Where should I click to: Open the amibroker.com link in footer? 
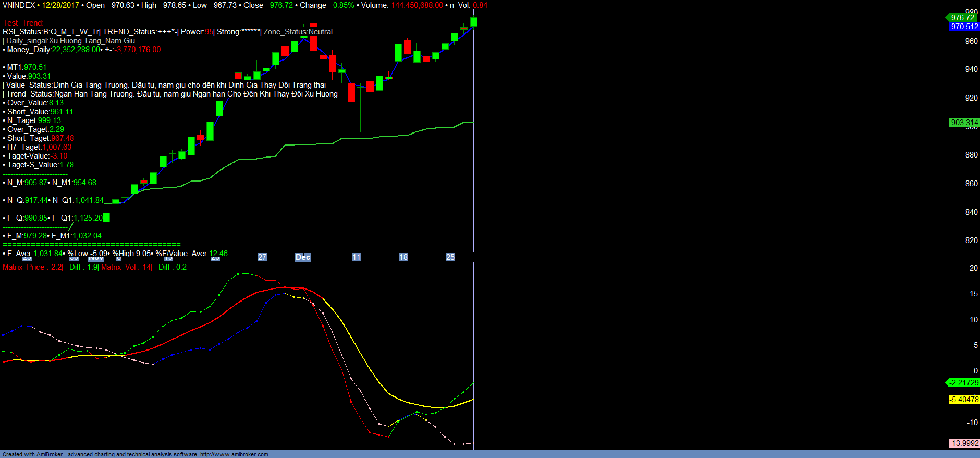(x=234, y=454)
